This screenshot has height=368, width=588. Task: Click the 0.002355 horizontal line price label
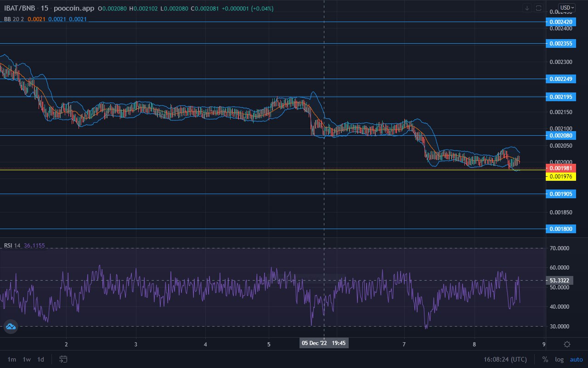click(x=560, y=44)
